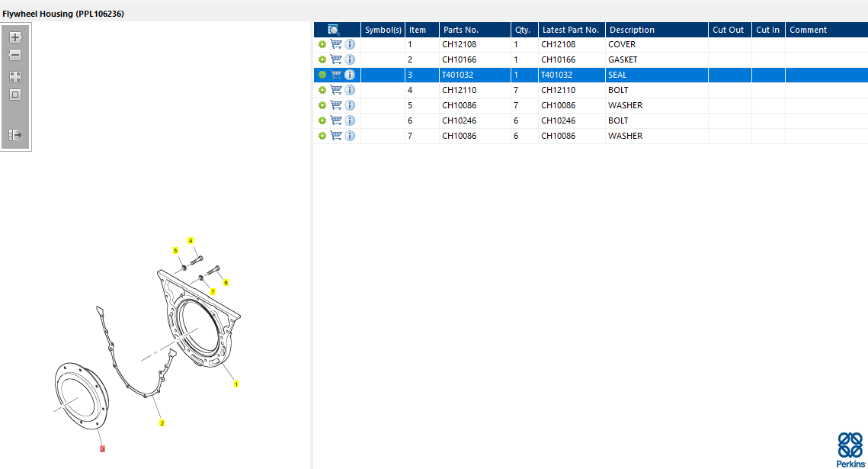
Task: Click the Perkins logo
Action: click(x=850, y=450)
